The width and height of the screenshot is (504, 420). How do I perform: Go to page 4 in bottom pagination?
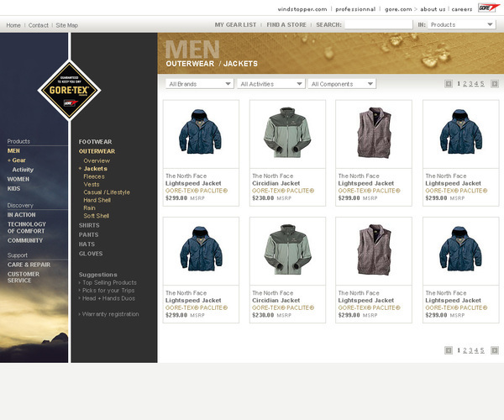(x=476, y=350)
